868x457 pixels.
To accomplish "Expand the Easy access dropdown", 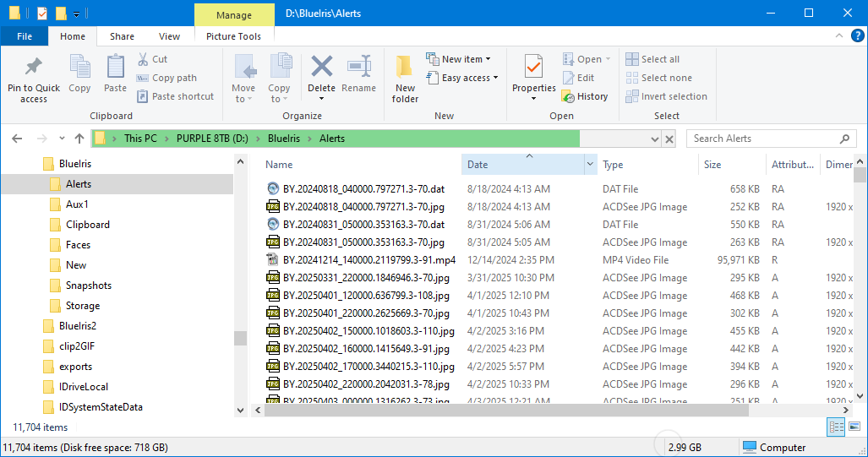I will click(470, 78).
